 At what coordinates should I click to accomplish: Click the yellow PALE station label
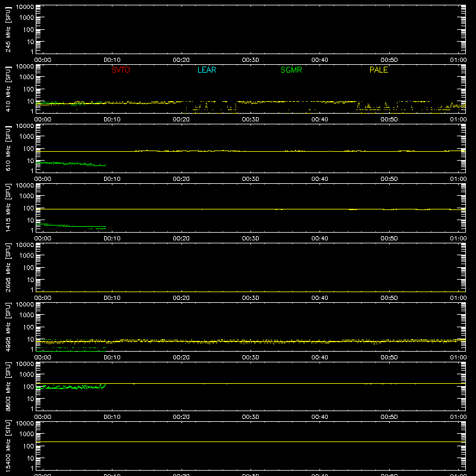[378, 70]
